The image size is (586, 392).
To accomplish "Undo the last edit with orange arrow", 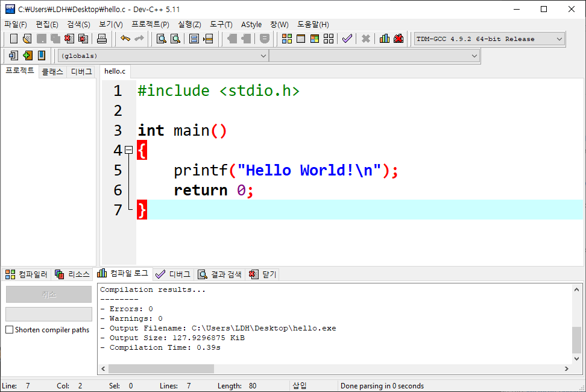I will 125,39.
